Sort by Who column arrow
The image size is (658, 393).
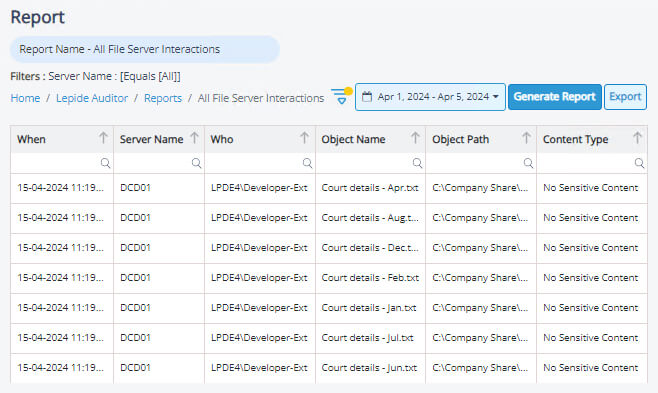pos(305,138)
